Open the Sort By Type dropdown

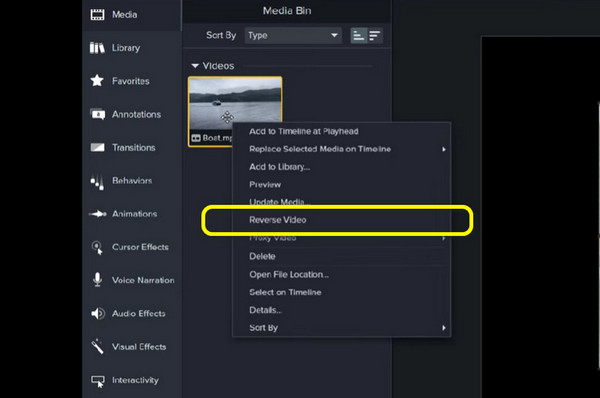click(293, 36)
